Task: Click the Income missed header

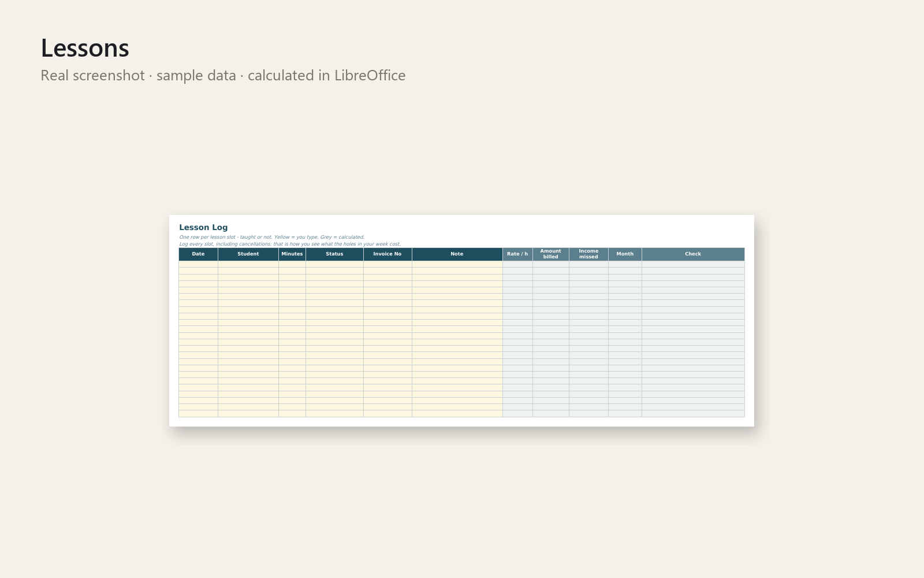Action: click(588, 254)
